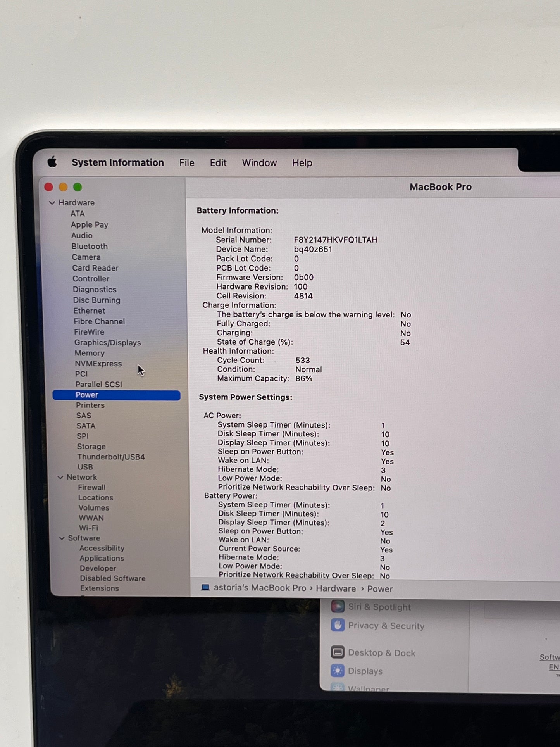The height and width of the screenshot is (747, 560).
Task: Collapse the Hardware section chevron
Action: (52, 203)
